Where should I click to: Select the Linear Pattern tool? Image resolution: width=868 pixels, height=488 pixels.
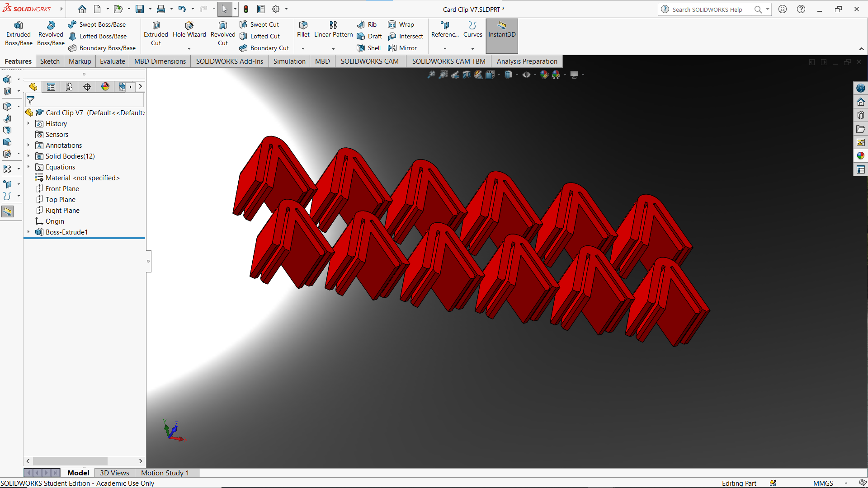(x=333, y=29)
